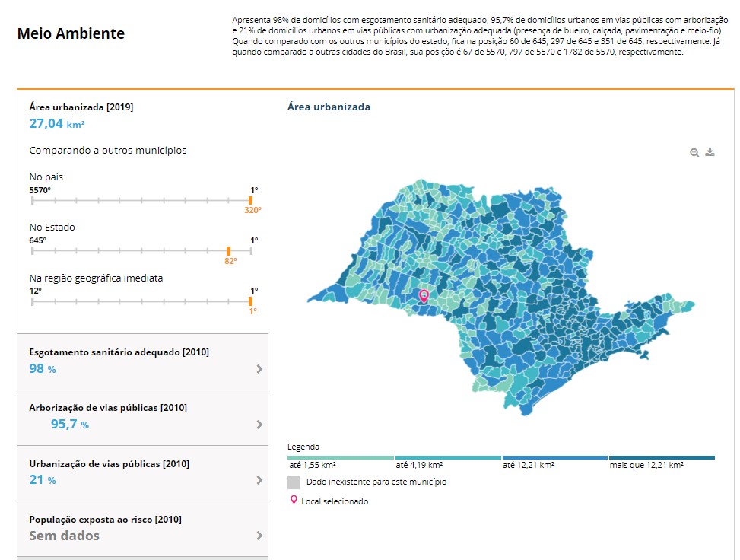Select Urbanização de vias públicas [2010] panel
The width and height of the screenshot is (740, 560).
pos(143,473)
